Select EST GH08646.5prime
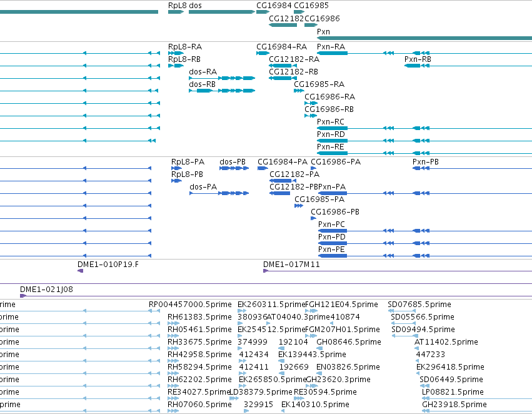Screen dimensions: 532x414 (x=319, y=348)
